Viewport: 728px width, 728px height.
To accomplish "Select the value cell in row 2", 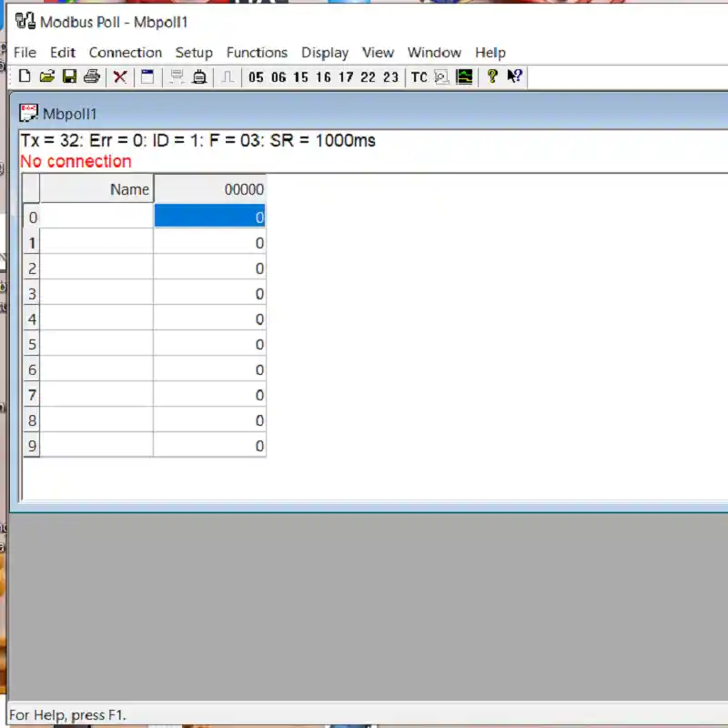I will [x=209, y=268].
